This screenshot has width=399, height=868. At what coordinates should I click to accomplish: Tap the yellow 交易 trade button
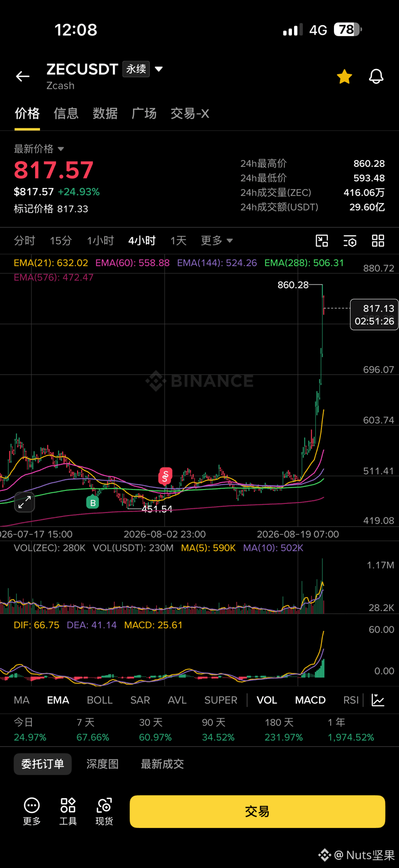point(257,812)
